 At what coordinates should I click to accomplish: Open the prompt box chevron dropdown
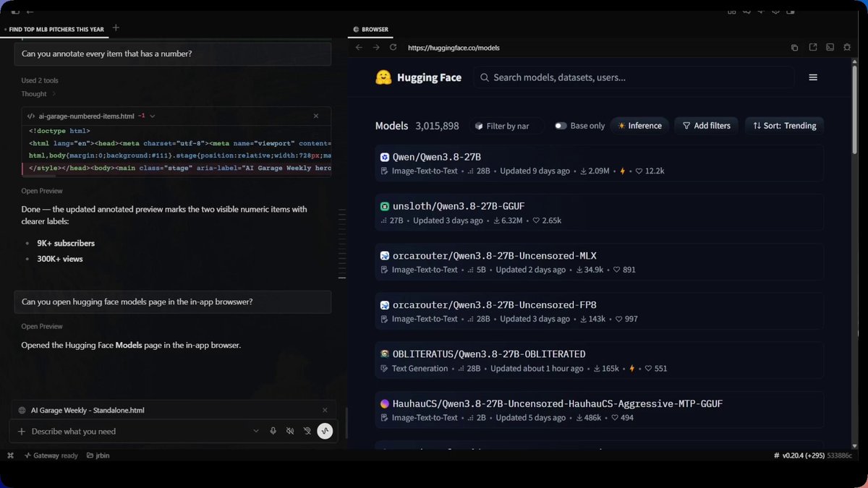pos(255,432)
